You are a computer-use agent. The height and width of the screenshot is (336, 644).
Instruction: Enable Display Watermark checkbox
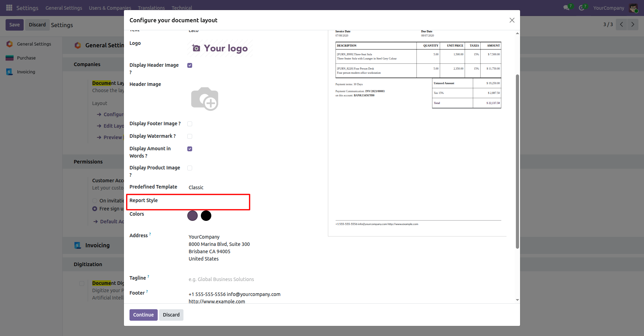(x=190, y=136)
